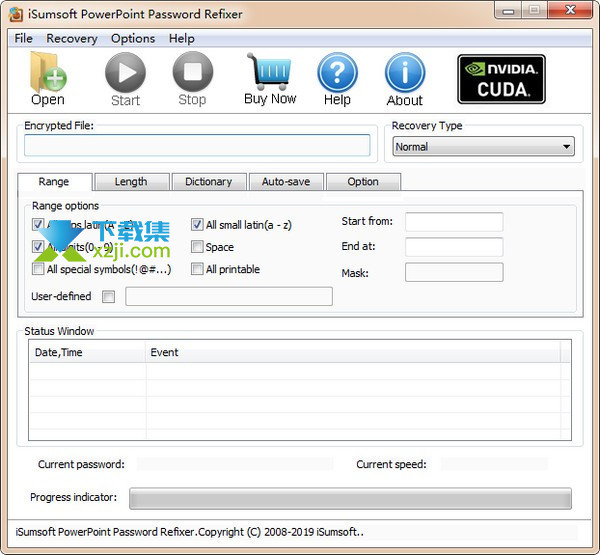Click the Current password value field
This screenshot has width=600, height=555.
coord(235,464)
